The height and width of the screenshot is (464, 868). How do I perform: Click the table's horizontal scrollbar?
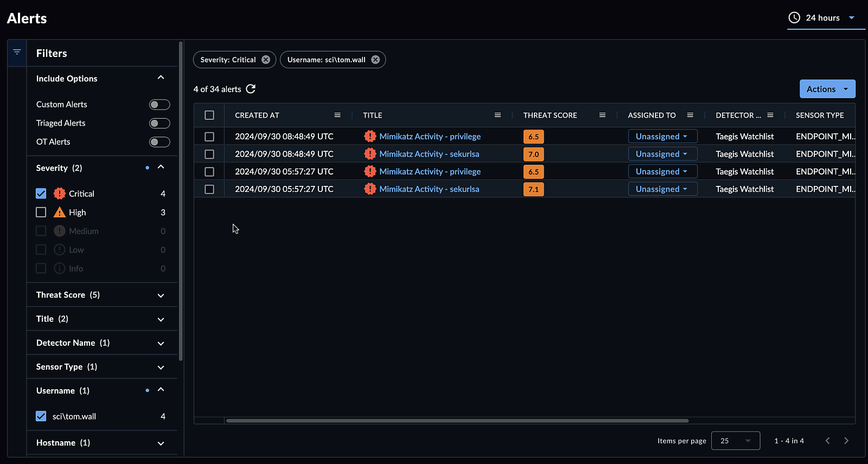457,421
